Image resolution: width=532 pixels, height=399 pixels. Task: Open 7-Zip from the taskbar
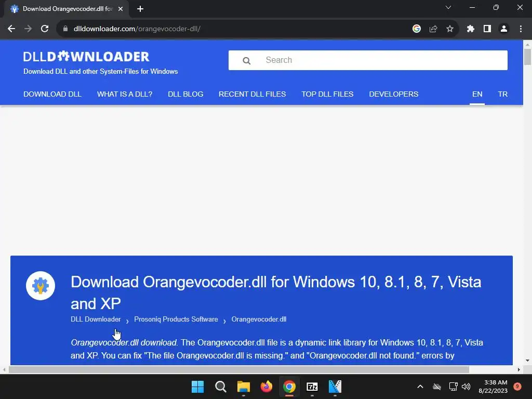312,387
